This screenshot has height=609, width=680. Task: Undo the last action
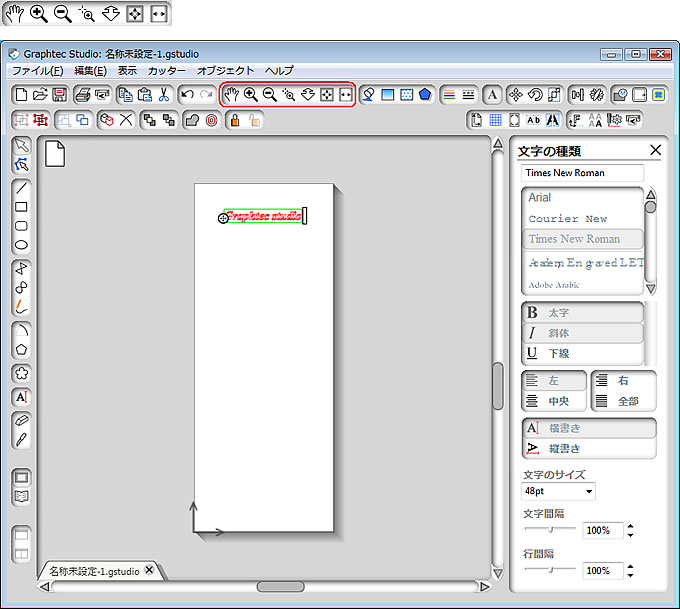187,95
